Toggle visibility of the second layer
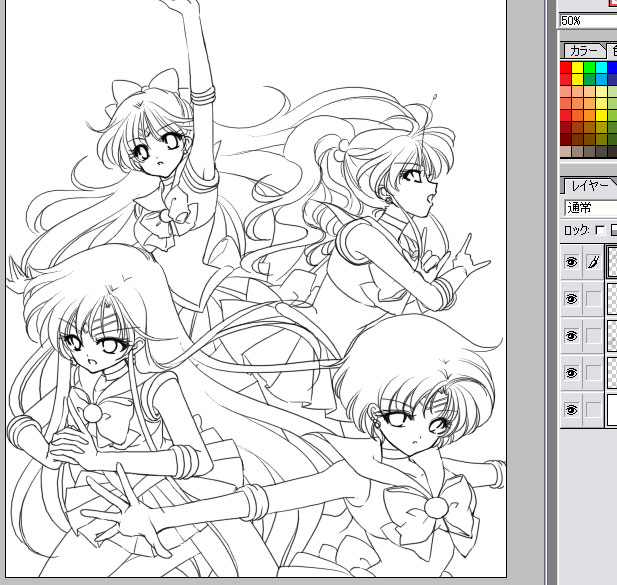This screenshot has height=585, width=617. pos(571,299)
